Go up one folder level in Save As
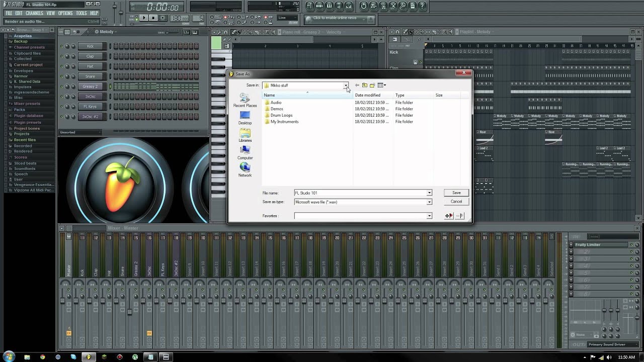Viewport: 644px width, 362px height. pos(365,85)
